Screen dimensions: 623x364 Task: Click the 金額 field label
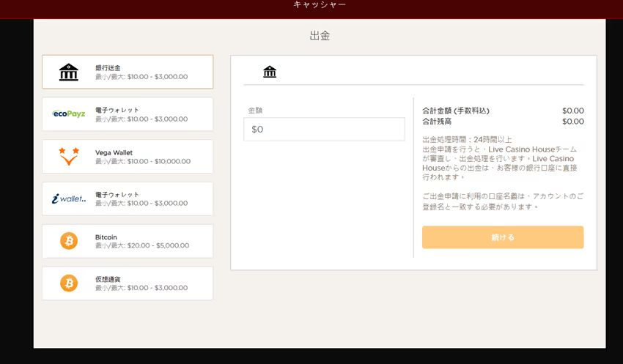pyautogui.click(x=255, y=111)
